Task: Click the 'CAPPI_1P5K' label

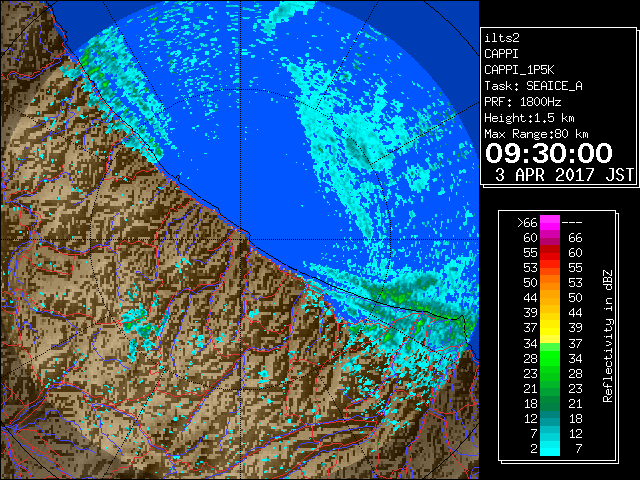Action: coord(519,70)
